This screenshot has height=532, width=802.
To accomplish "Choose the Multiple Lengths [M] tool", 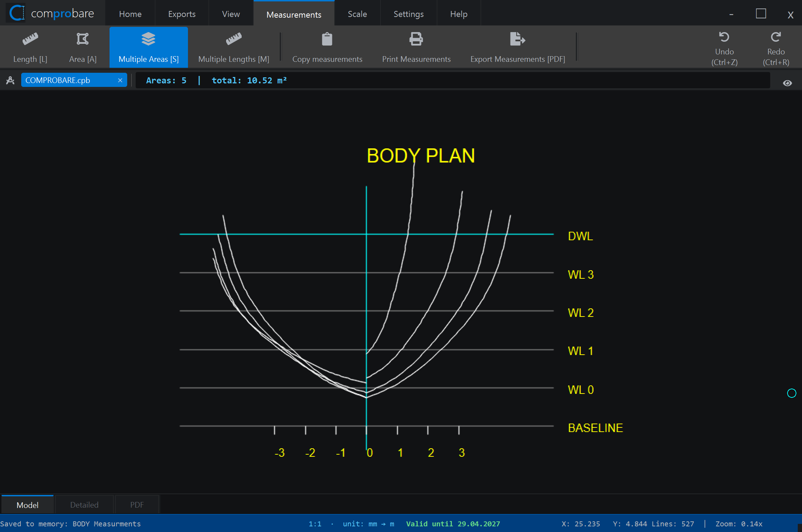I will tap(234, 48).
